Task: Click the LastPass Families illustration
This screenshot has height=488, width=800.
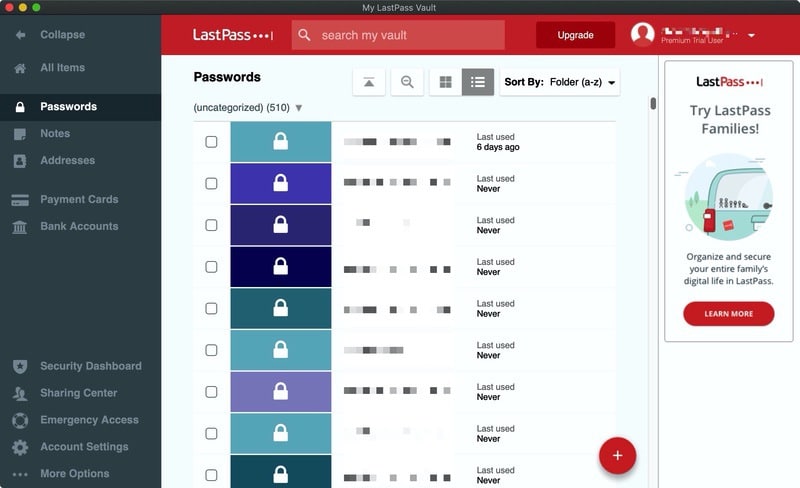Action: click(x=729, y=197)
